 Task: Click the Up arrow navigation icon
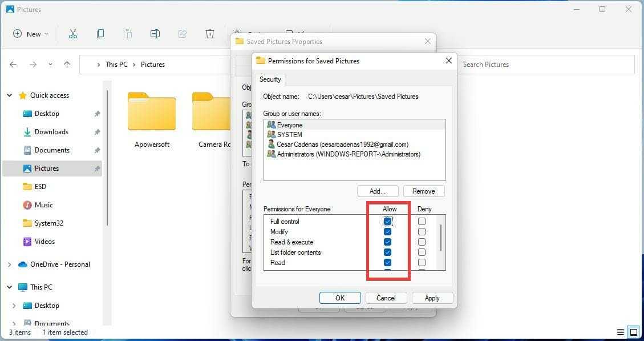click(67, 65)
